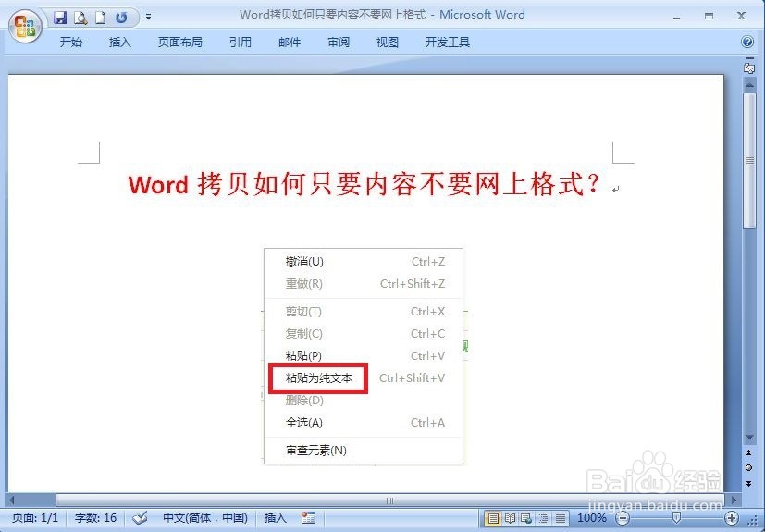Open zoom dialog via 100% label
The width and height of the screenshot is (765, 532).
592,518
